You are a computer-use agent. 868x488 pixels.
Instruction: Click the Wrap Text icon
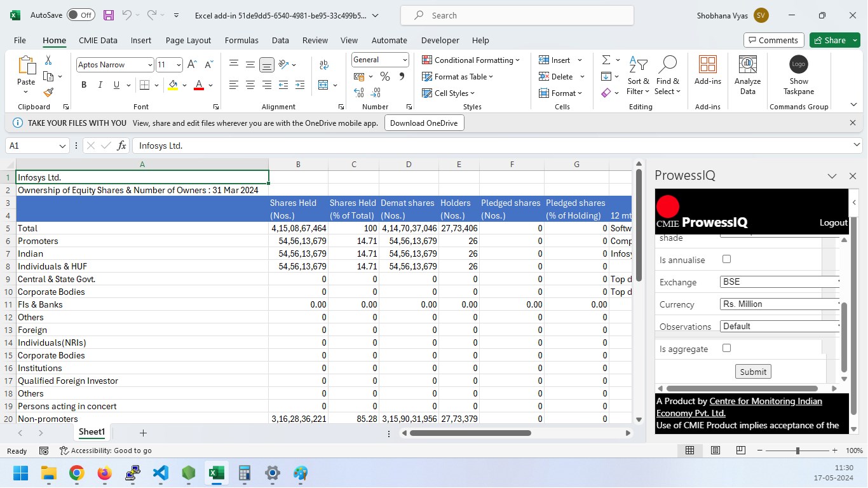(324, 65)
